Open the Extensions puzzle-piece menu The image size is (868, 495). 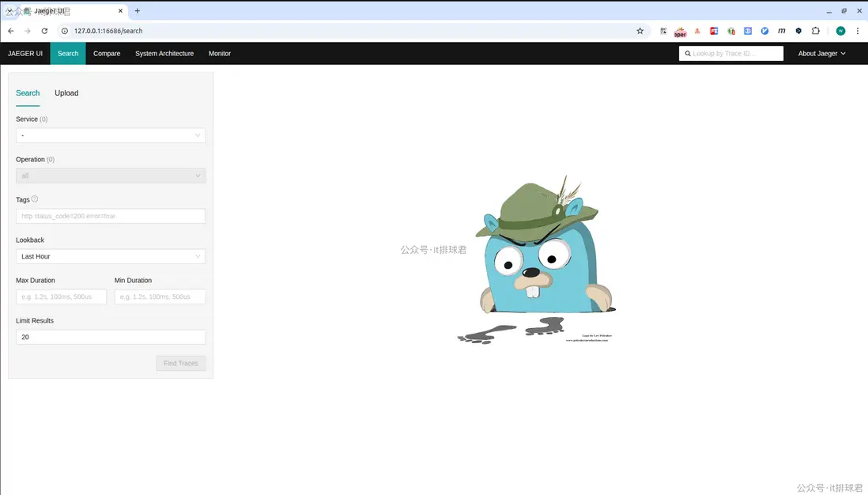pyautogui.click(x=815, y=31)
